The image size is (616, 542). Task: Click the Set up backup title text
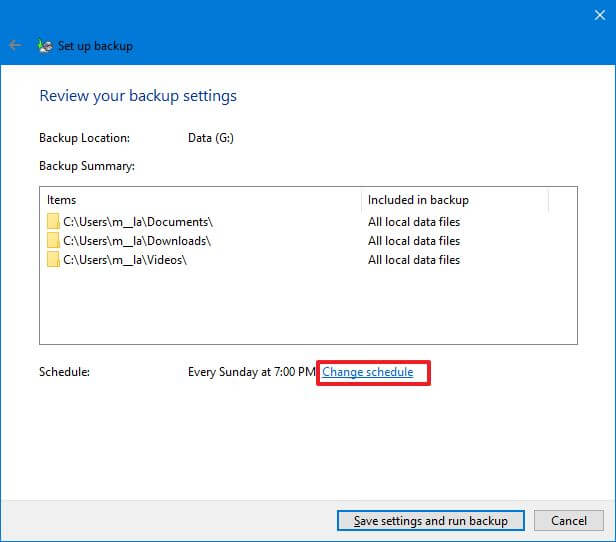(95, 46)
